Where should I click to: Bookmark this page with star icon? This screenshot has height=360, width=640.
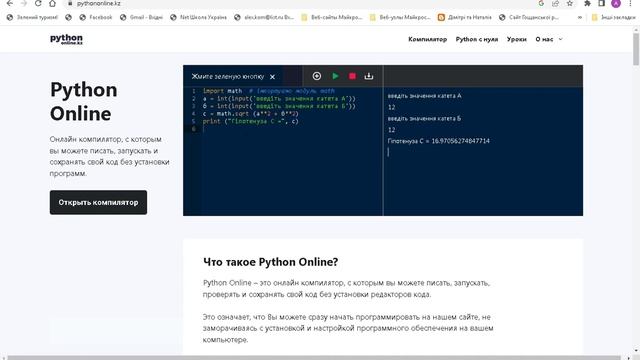coord(570,3)
